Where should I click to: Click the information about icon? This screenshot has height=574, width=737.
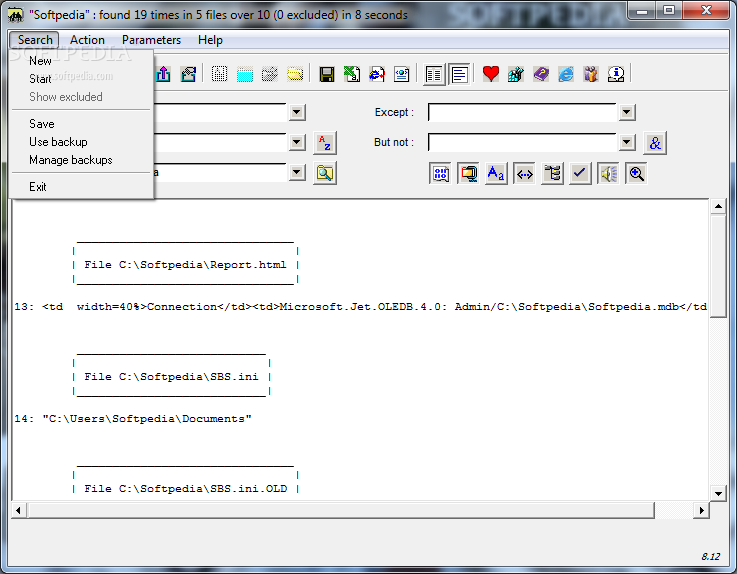616,74
